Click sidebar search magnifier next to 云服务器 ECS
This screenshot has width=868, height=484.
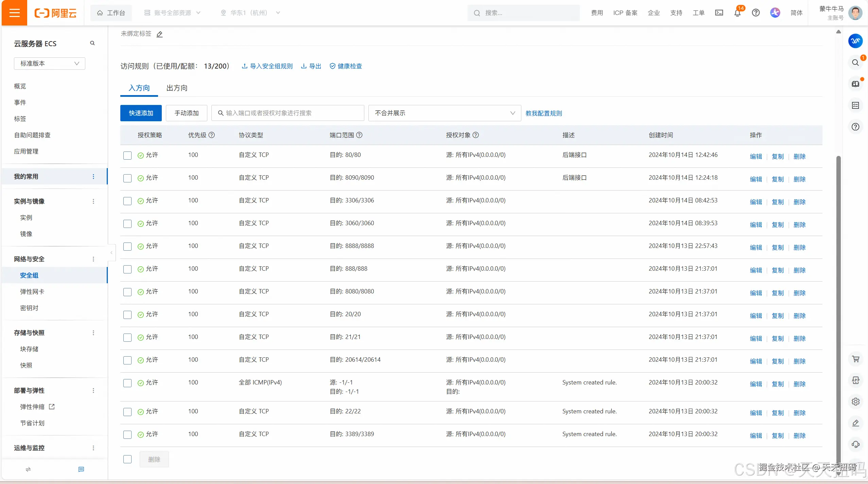click(92, 43)
